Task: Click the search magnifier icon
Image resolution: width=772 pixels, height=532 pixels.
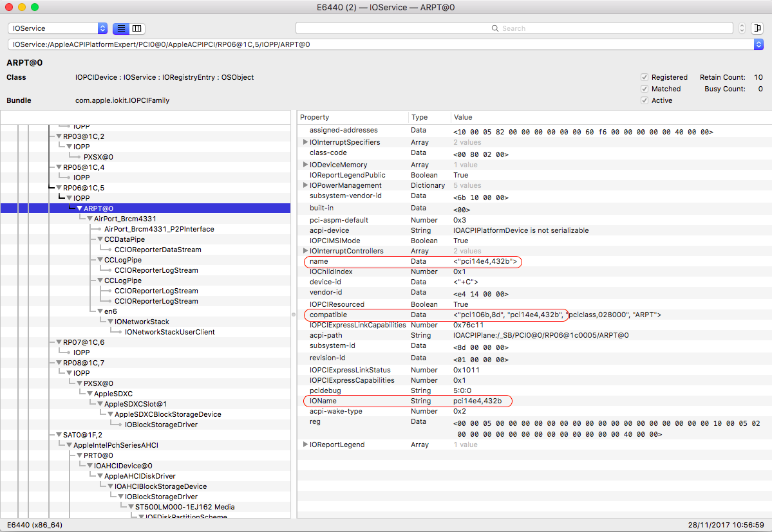Action: tap(494, 28)
